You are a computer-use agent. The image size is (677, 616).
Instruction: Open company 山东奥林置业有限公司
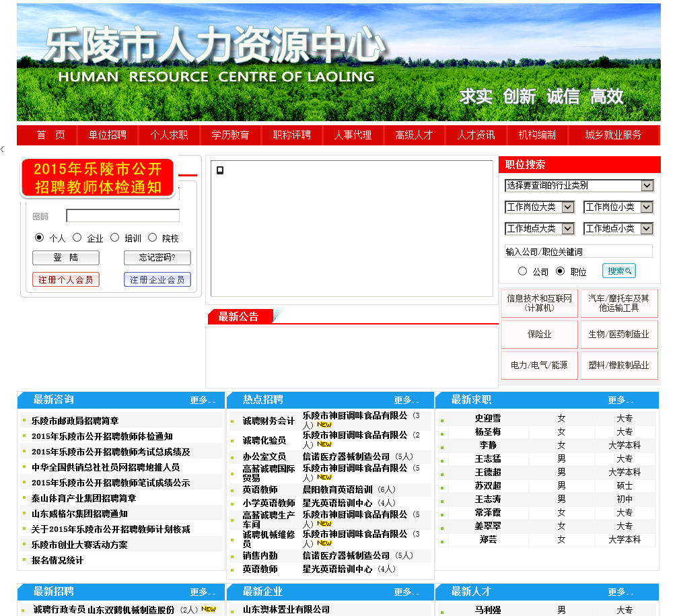coord(286,609)
